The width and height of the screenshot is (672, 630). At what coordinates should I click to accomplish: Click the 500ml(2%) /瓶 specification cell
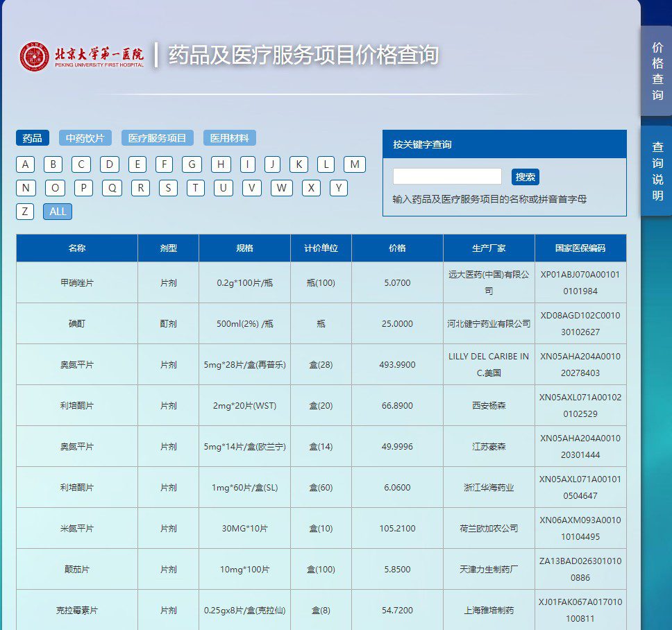[245, 324]
